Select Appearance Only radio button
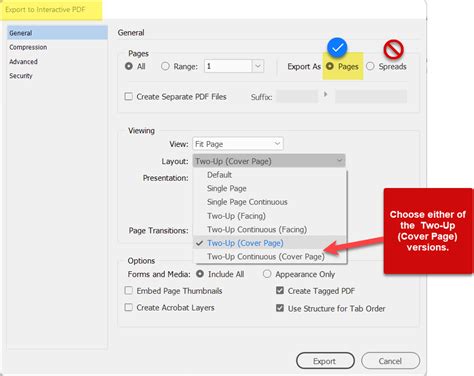474x376 pixels. [x=267, y=274]
